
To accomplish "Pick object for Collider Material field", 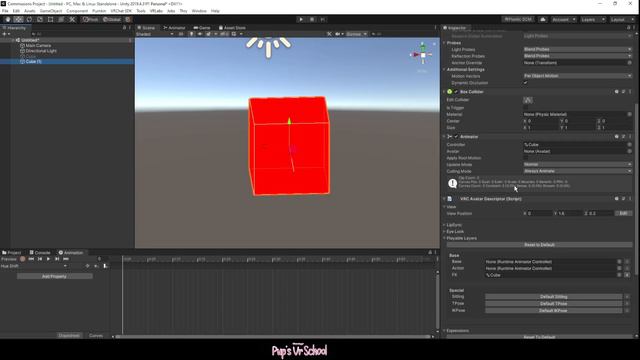I will pyautogui.click(x=629, y=114).
